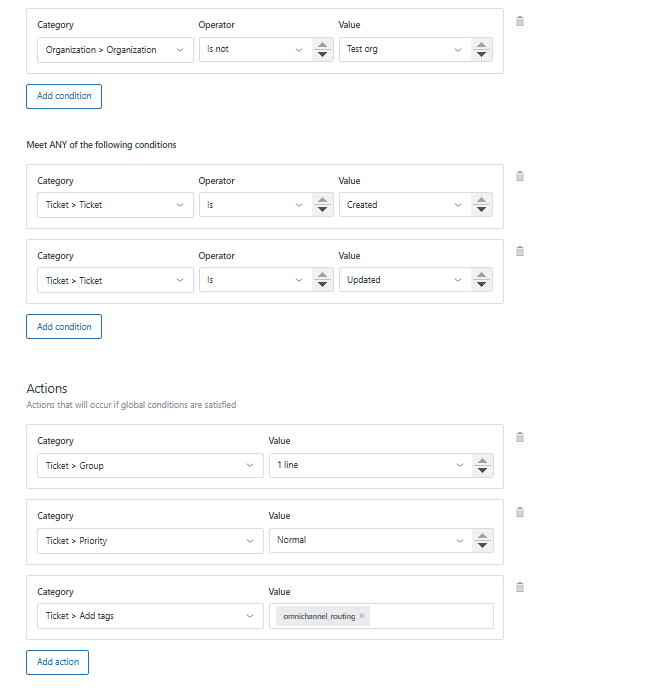
Task: Expand the Organization > Organization category dropdown
Action: pyautogui.click(x=115, y=50)
